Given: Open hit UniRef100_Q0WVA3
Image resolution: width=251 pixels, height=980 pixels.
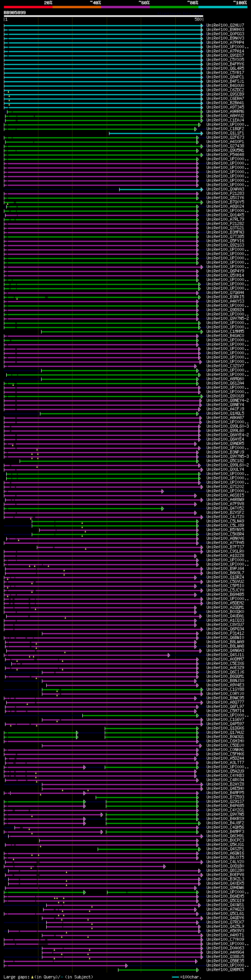Looking at the screenshot, I should tap(225, 189).
